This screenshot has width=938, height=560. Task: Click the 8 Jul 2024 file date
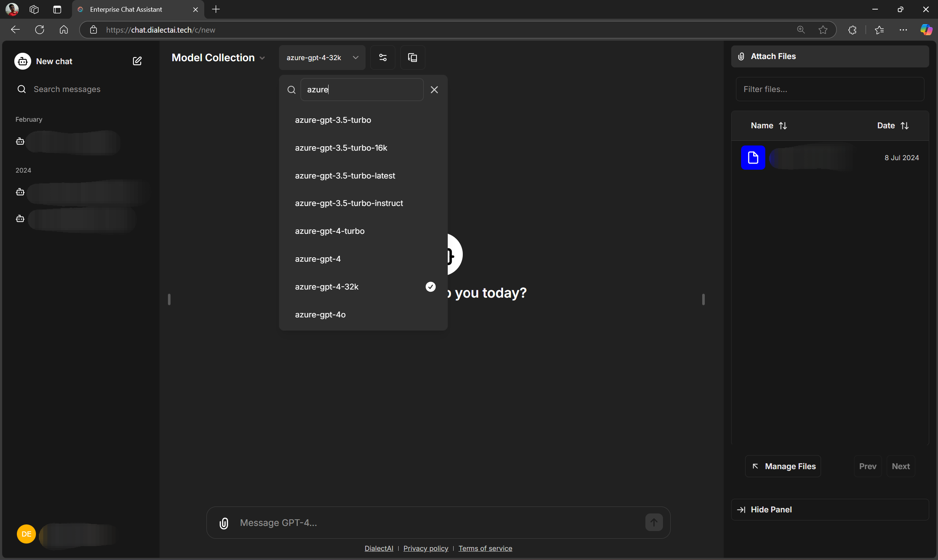[x=901, y=158]
